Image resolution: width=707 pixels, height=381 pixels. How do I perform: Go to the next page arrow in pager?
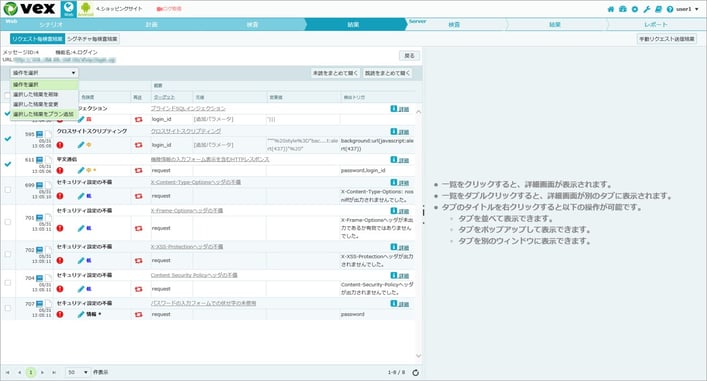click(42, 372)
